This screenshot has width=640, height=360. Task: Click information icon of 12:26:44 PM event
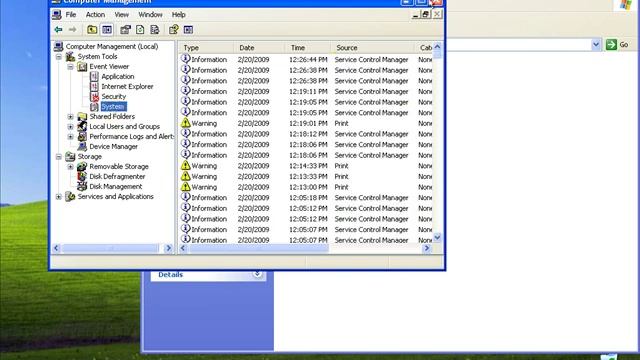(186, 59)
